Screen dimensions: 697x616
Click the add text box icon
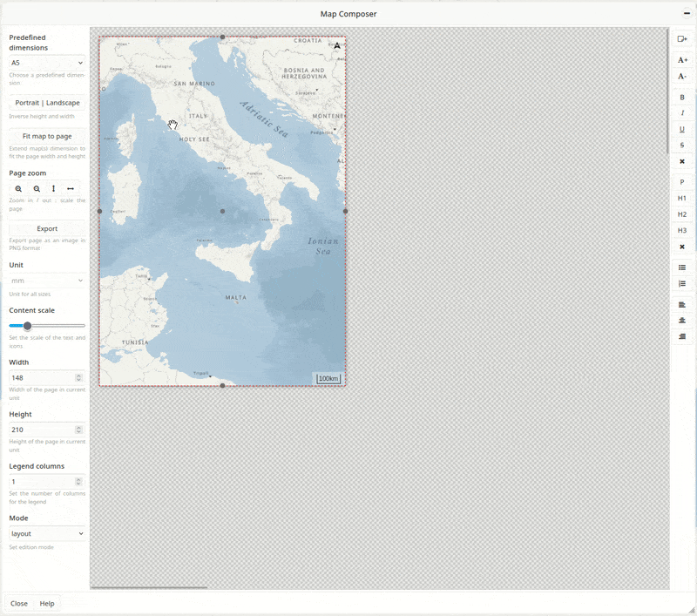point(682,40)
